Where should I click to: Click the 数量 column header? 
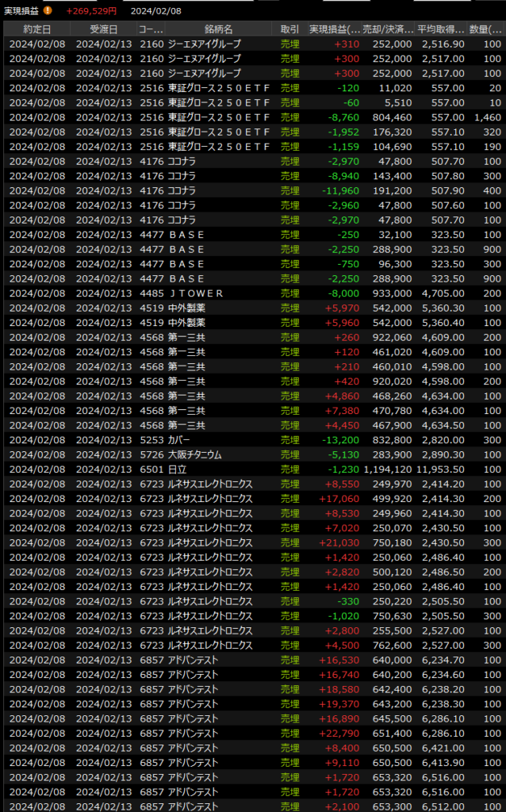(x=485, y=29)
